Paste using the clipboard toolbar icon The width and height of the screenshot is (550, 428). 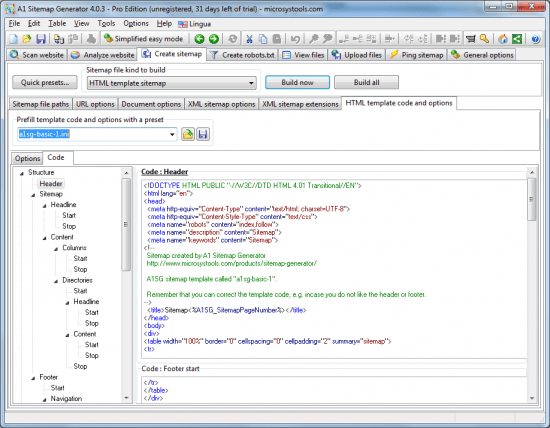pyautogui.click(x=277, y=39)
